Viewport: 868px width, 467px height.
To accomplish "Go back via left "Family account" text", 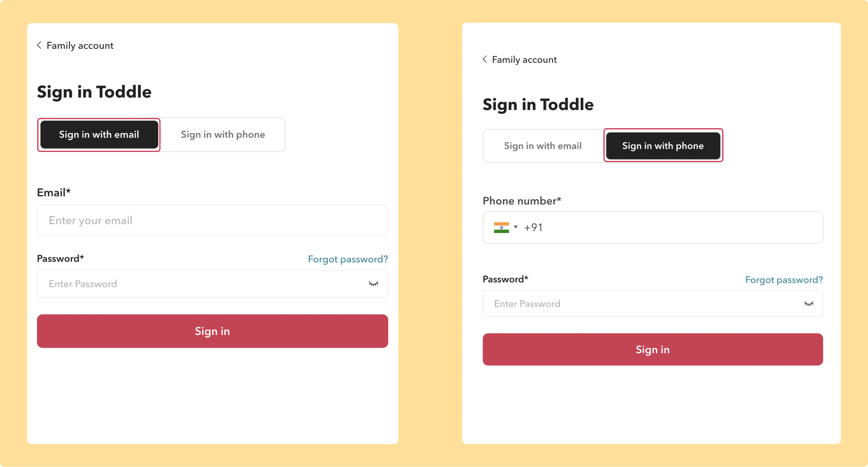I will point(80,45).
